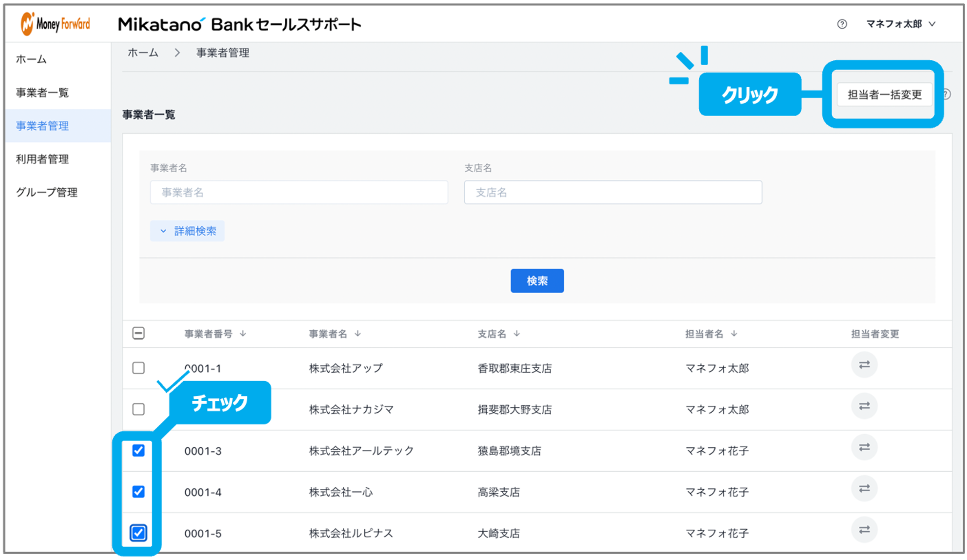967x560 pixels.
Task: Click help icon beside 担当者一括変更 button
Action: pyautogui.click(x=947, y=94)
